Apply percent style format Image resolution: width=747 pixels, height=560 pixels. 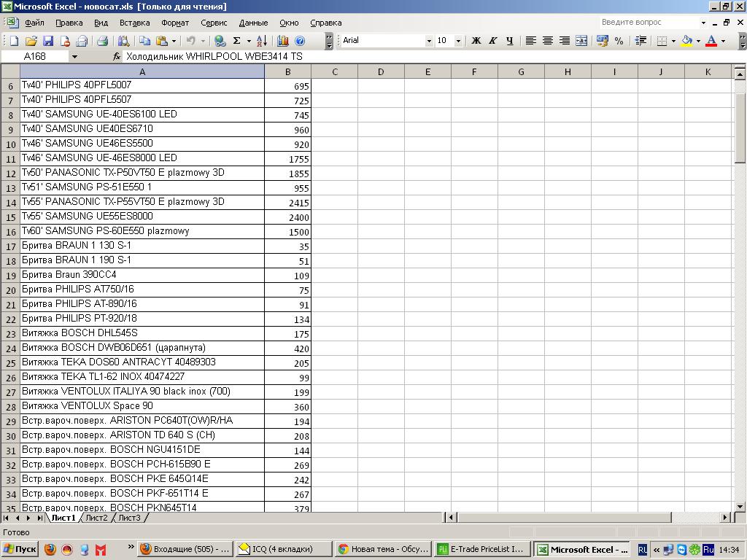619,41
